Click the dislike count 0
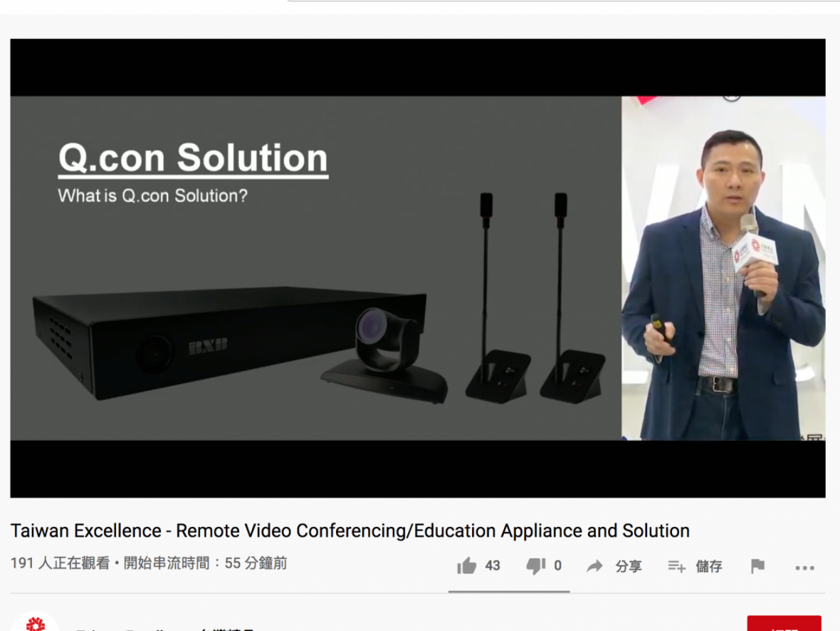The width and height of the screenshot is (840, 631). click(x=558, y=566)
